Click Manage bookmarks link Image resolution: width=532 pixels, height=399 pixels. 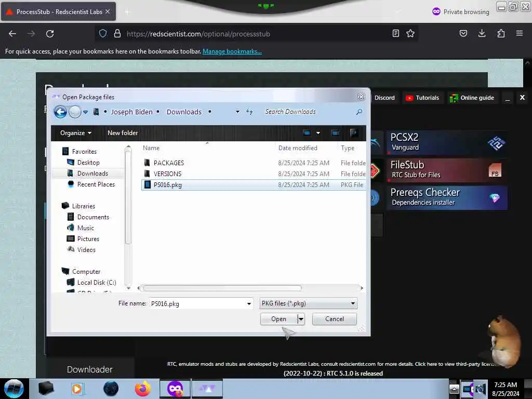click(232, 51)
